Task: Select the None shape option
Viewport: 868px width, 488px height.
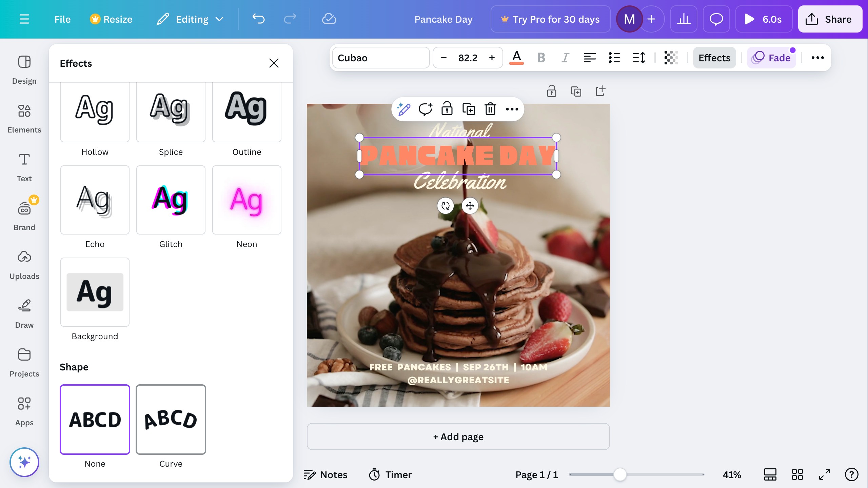Action: [95, 420]
